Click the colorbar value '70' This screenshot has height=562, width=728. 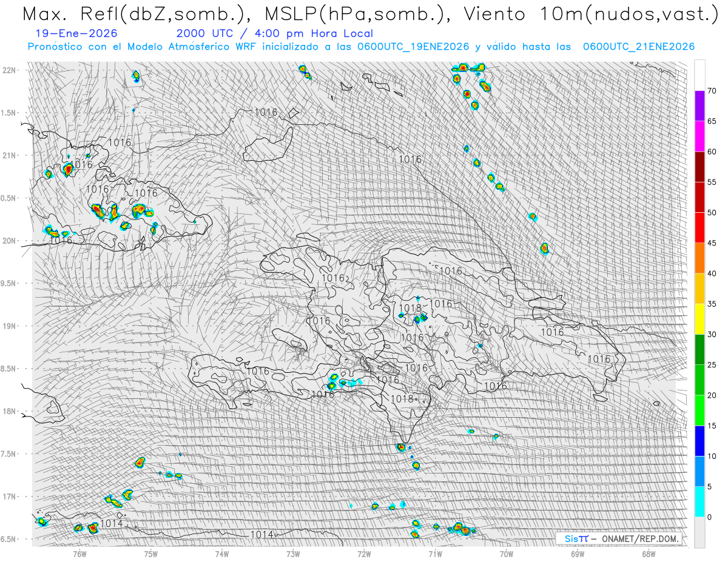tap(713, 91)
